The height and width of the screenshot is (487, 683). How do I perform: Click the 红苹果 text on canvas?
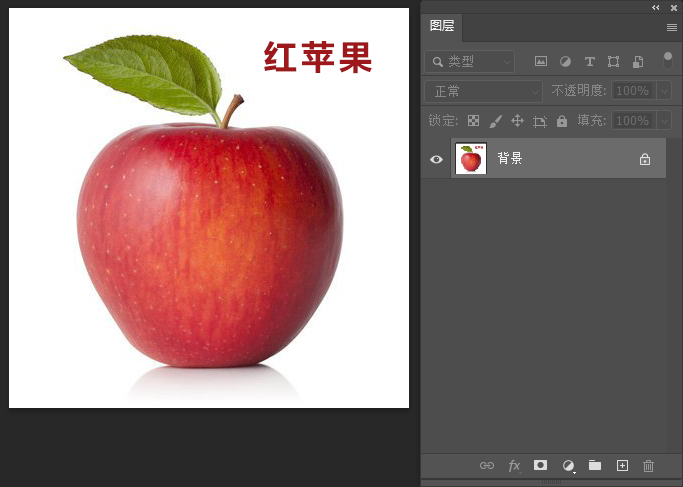[x=318, y=57]
